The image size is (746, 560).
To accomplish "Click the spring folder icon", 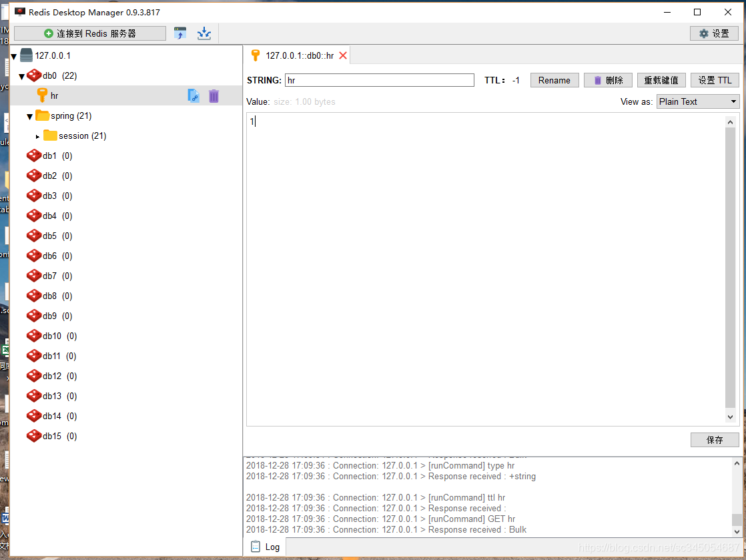I will tap(43, 115).
